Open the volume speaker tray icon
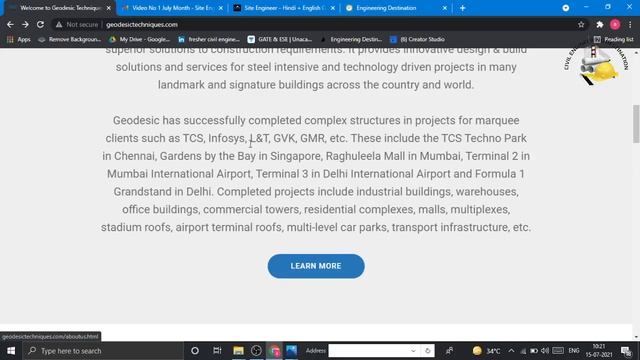This screenshot has height=360, width=640. 545,351
